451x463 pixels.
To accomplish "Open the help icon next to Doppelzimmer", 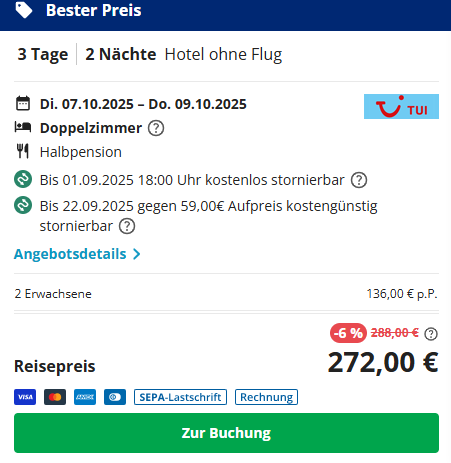I will pos(156,128).
